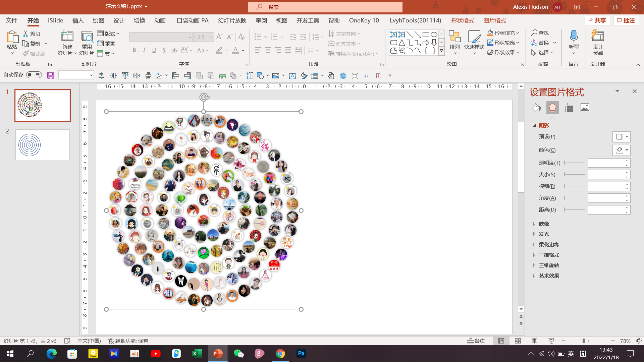Toggle the AutoSave switch
The image size is (644, 362).
pos(34,75)
